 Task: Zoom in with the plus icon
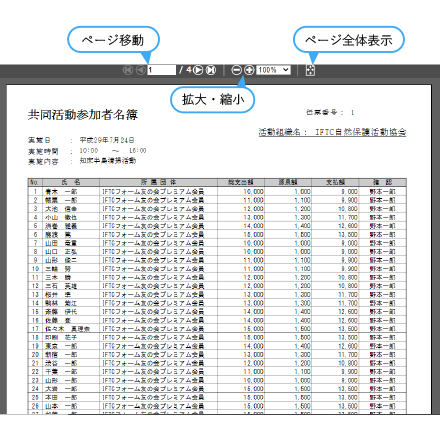coord(249,70)
